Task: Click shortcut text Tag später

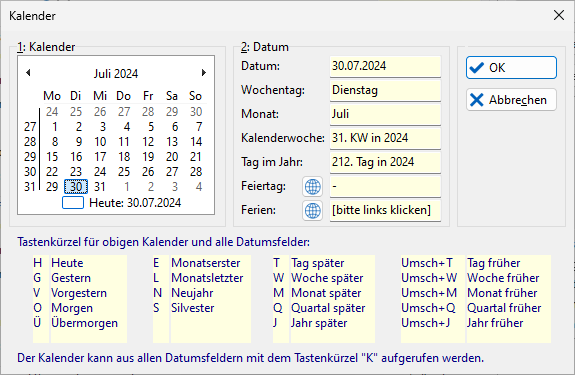Action: point(318,263)
